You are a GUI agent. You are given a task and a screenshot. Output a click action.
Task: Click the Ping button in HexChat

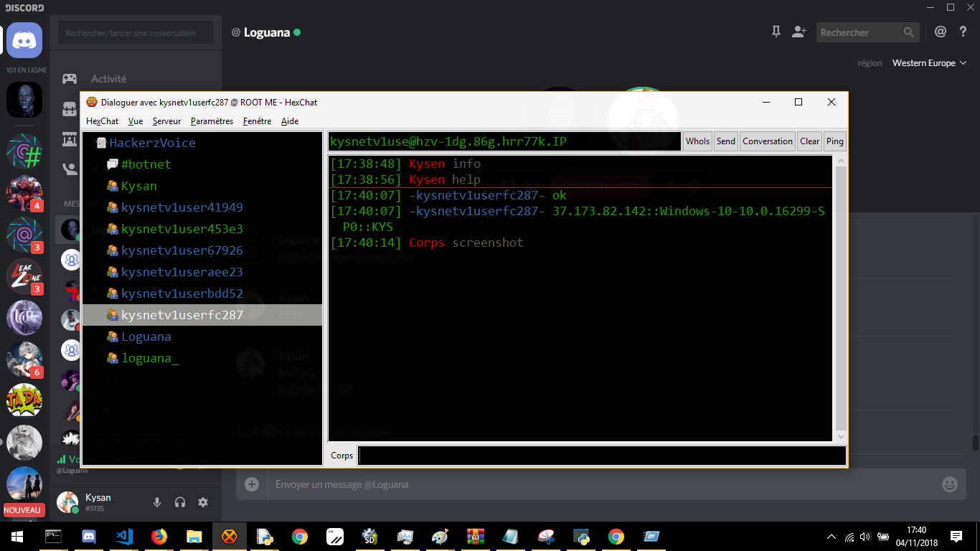[x=835, y=141]
